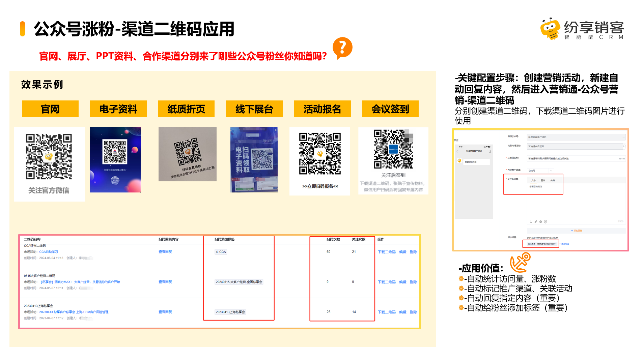Click 下载二维码 in 0515大客户经营 row
The height and width of the screenshot is (360, 644).
[387, 282]
